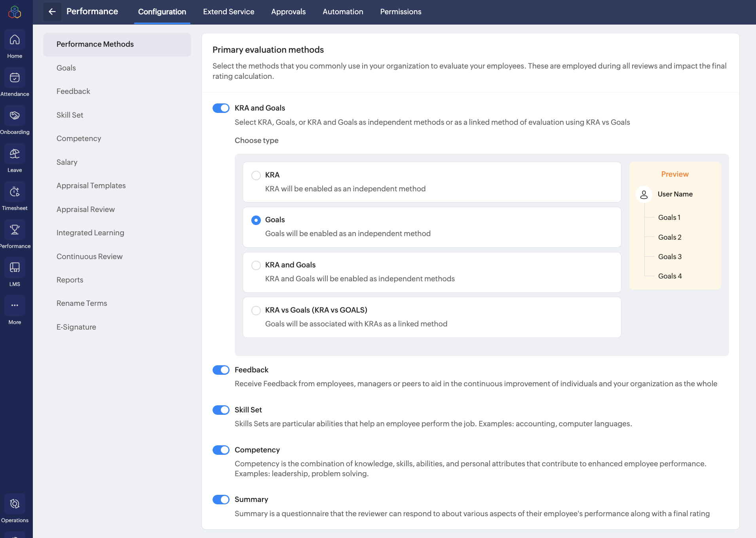The width and height of the screenshot is (756, 538).
Task: Choose KRA vs Goals radio option
Action: (256, 310)
